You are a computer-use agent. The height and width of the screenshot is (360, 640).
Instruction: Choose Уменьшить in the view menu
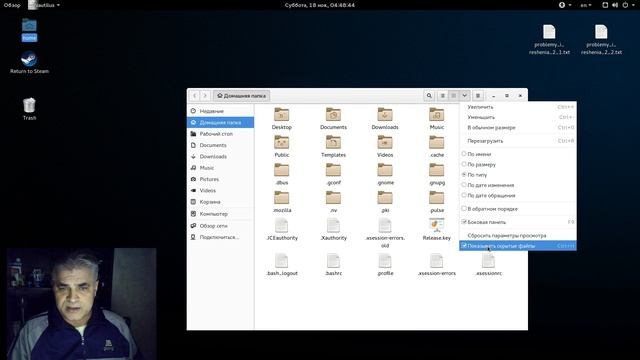click(518, 117)
